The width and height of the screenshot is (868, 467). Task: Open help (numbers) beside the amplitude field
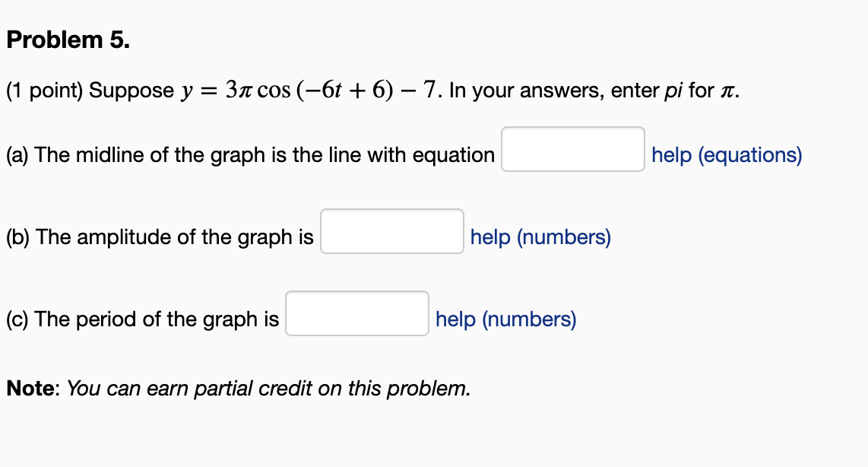pos(540,237)
